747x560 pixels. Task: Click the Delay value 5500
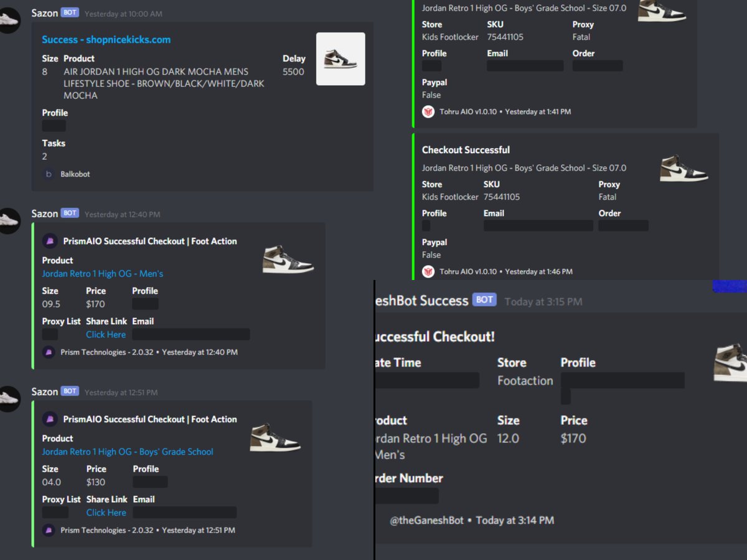click(293, 72)
